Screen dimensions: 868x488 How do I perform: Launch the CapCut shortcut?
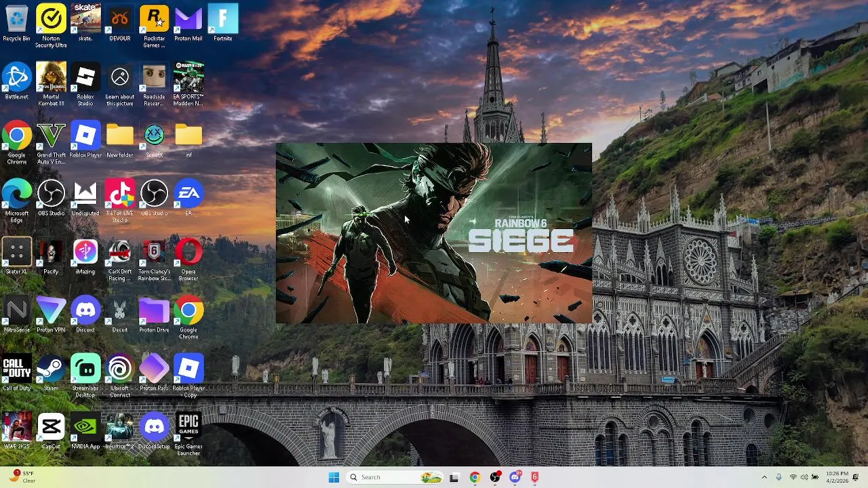tap(51, 432)
